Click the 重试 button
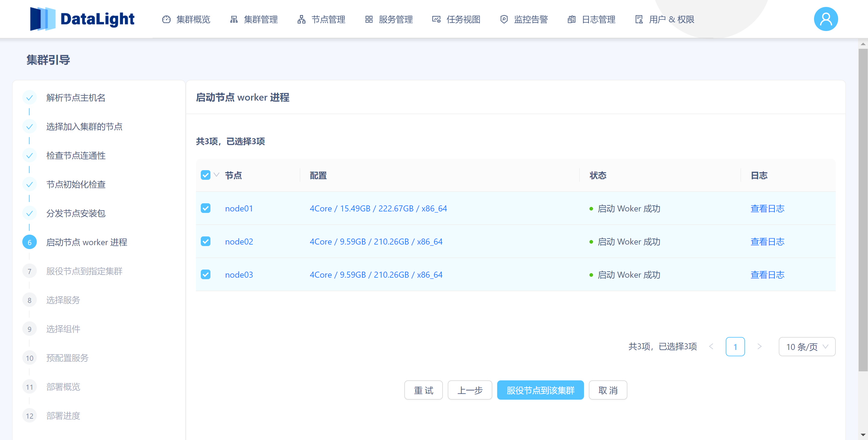This screenshot has height=440, width=868. 424,390
